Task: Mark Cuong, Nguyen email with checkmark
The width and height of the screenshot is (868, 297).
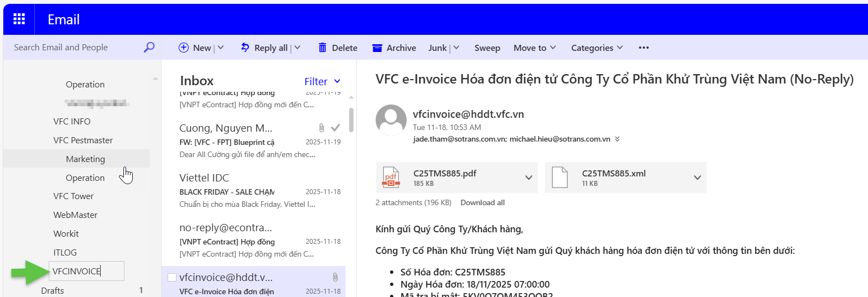Action: coord(335,128)
